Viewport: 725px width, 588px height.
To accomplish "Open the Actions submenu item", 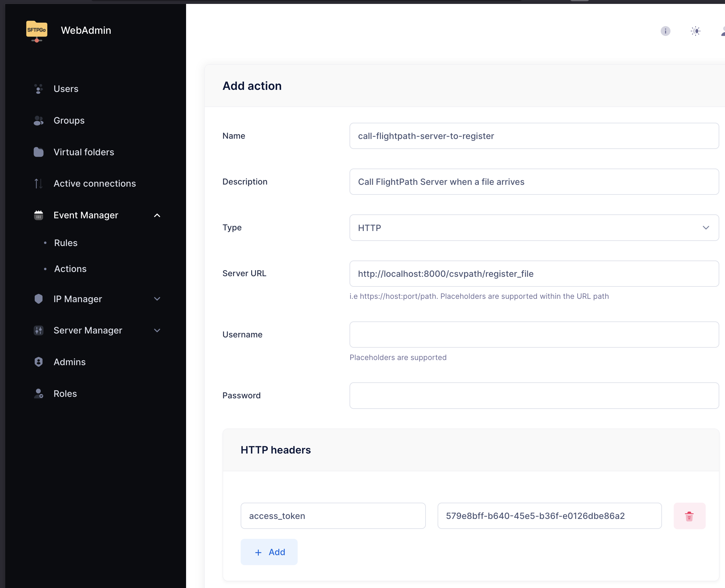I will click(70, 269).
